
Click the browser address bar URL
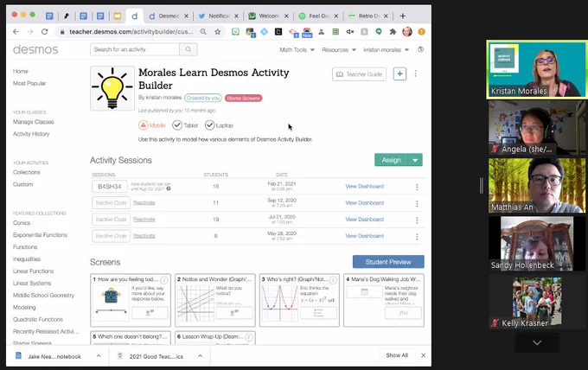[131, 32]
